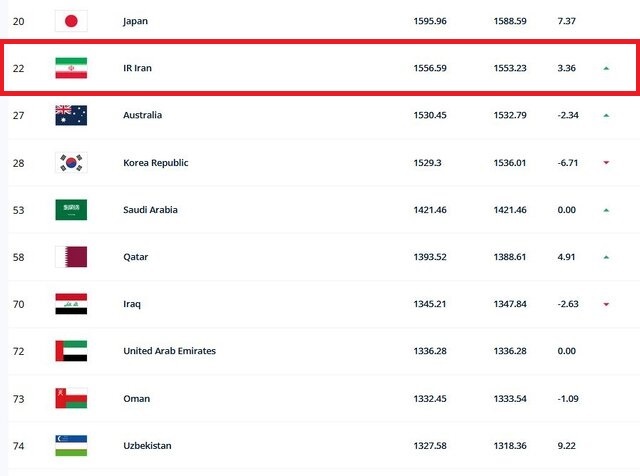This screenshot has height=476, width=640.
Task: Open the Australia team name link
Action: 142,115
